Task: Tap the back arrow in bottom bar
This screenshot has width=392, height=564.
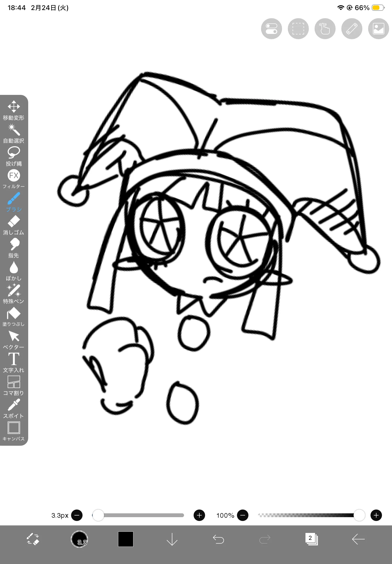Action: 358,539
